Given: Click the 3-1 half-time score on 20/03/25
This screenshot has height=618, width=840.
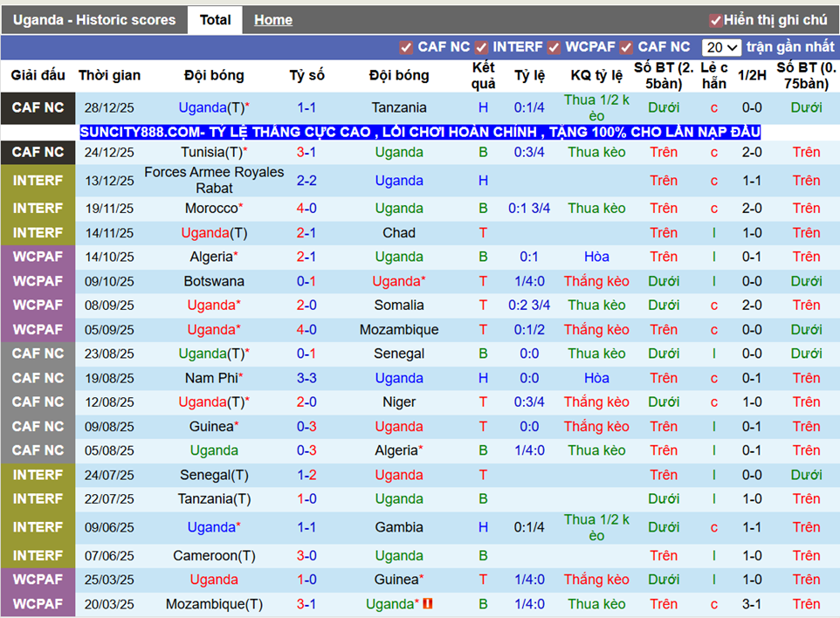Looking at the screenshot, I should [752, 604].
